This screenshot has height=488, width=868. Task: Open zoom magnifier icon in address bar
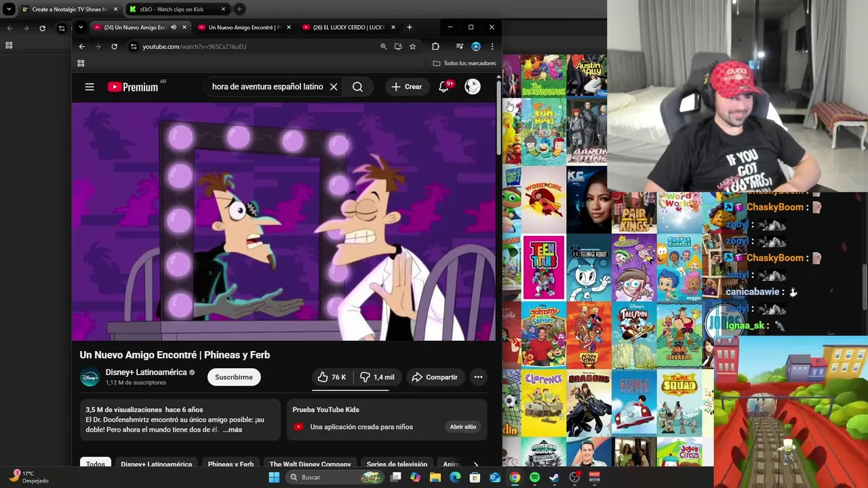click(x=383, y=46)
